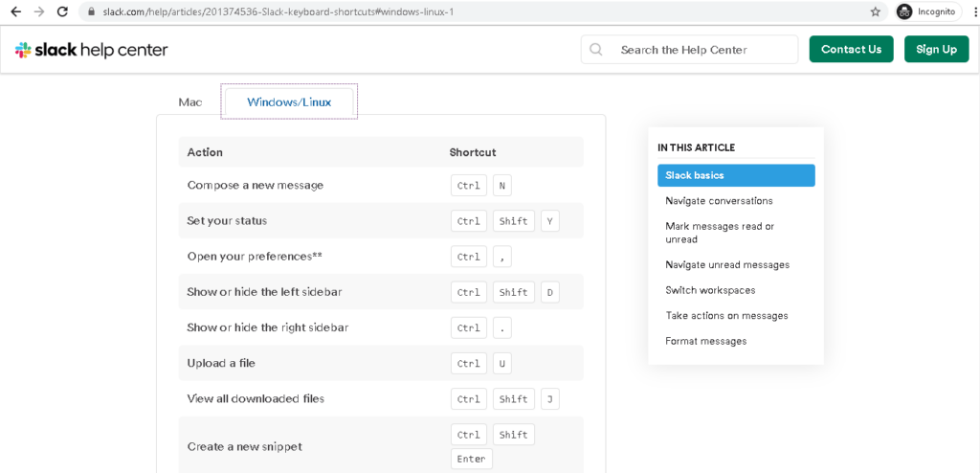Bookmark this page with star icon

875,11
